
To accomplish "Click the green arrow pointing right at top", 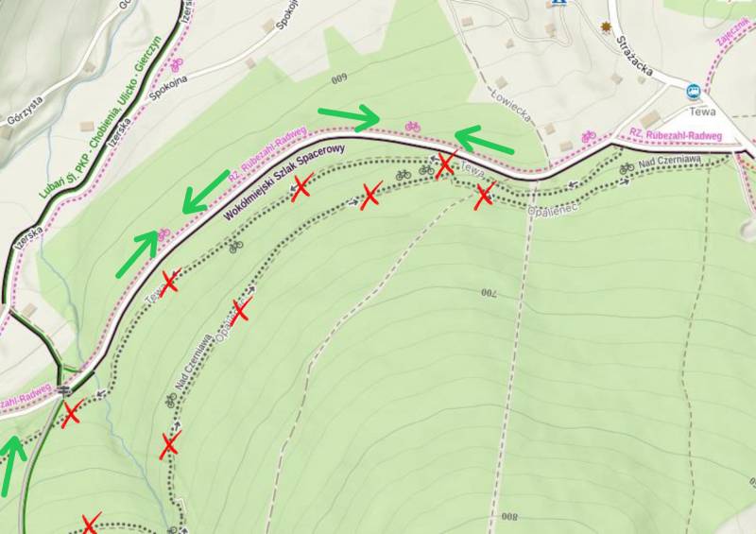I will pos(350,118).
